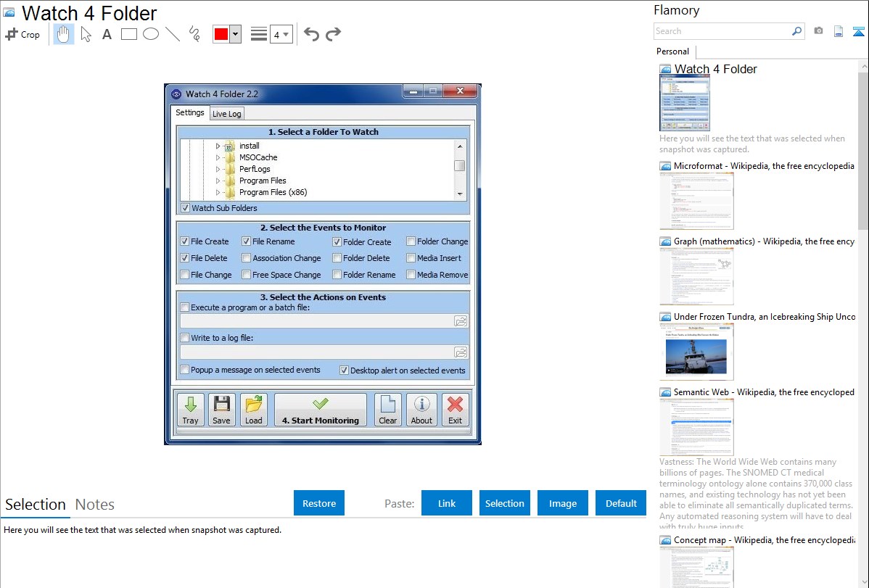Expand the PerfLogs folder node
Viewport: 869px width, 588px height.
[x=218, y=169]
